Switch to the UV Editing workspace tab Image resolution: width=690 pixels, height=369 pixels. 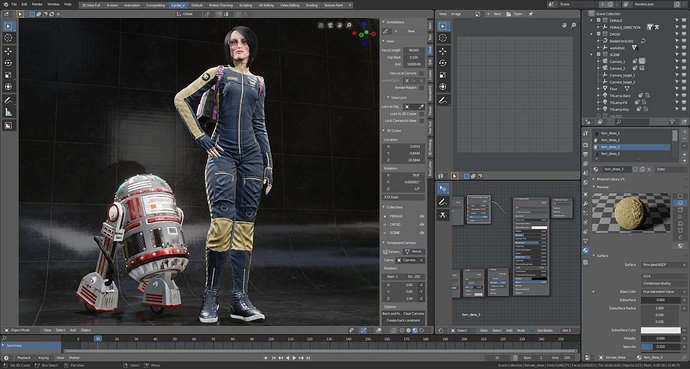266,5
